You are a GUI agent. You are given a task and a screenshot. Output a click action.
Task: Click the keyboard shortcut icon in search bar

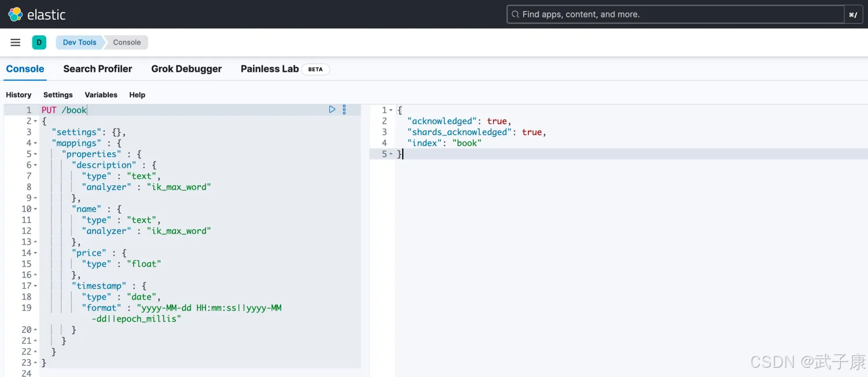pyautogui.click(x=853, y=14)
